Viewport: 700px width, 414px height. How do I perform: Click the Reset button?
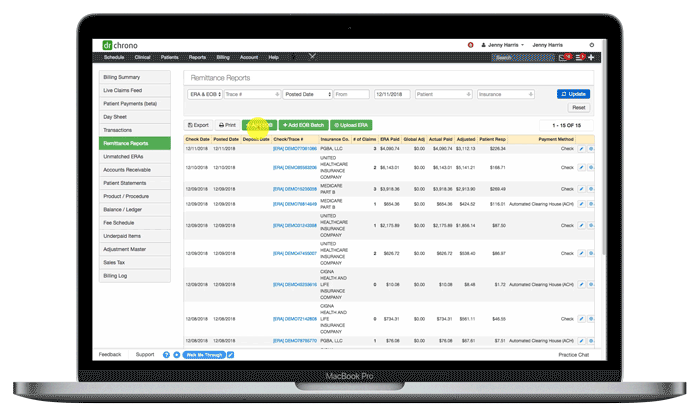click(579, 108)
